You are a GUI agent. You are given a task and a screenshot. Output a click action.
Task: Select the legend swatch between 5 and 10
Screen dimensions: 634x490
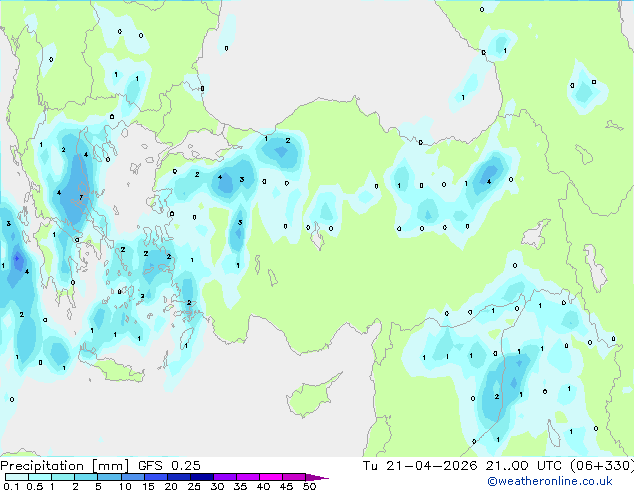coord(109,477)
